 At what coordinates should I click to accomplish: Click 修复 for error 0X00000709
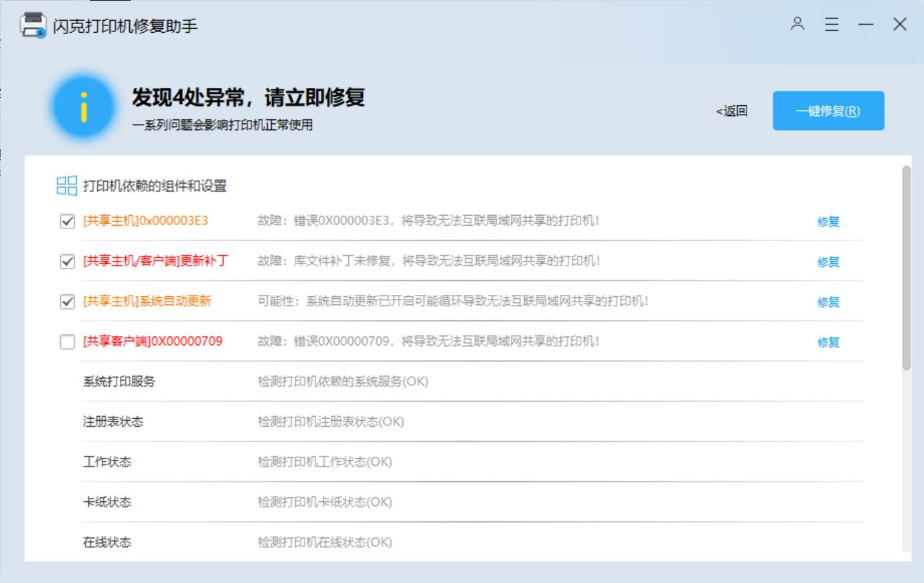(x=828, y=342)
